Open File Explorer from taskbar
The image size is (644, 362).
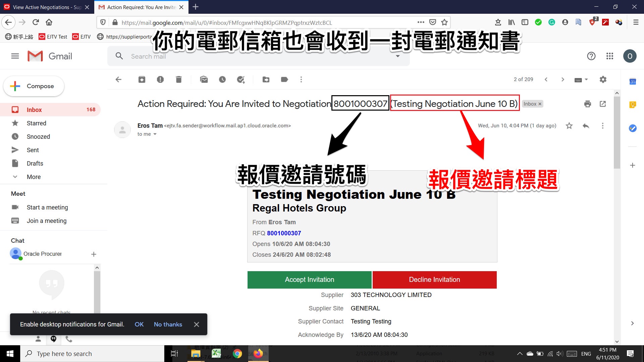pos(196,354)
